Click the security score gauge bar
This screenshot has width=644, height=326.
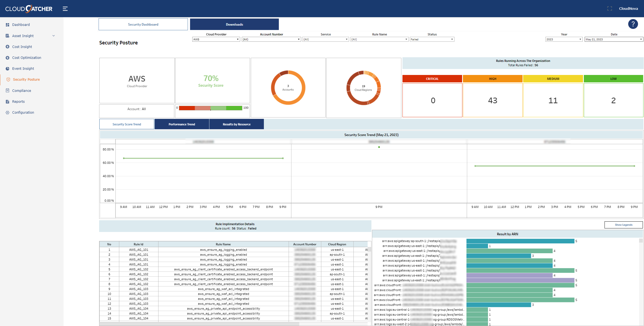click(x=210, y=108)
